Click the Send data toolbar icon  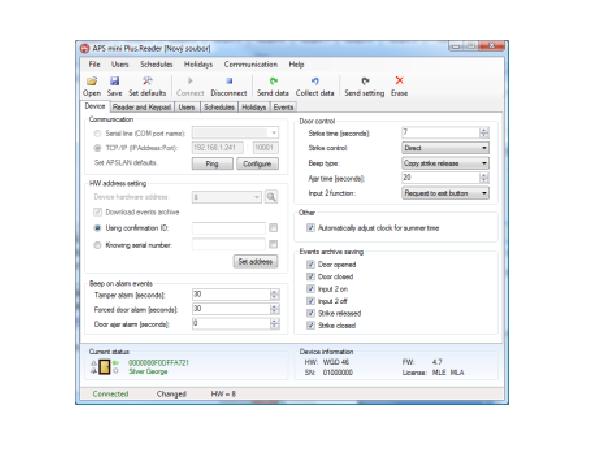tap(273, 81)
